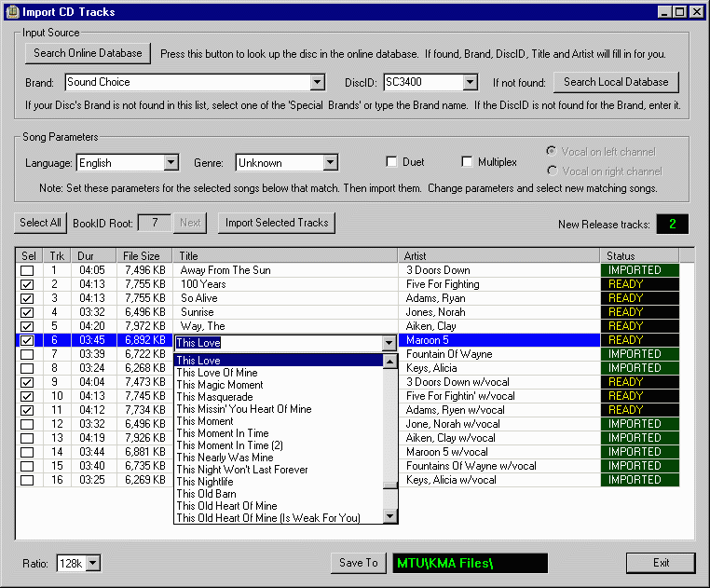Choose This Missin' You Heart Of Mine
The height and width of the screenshot is (588, 710).
click(279, 409)
